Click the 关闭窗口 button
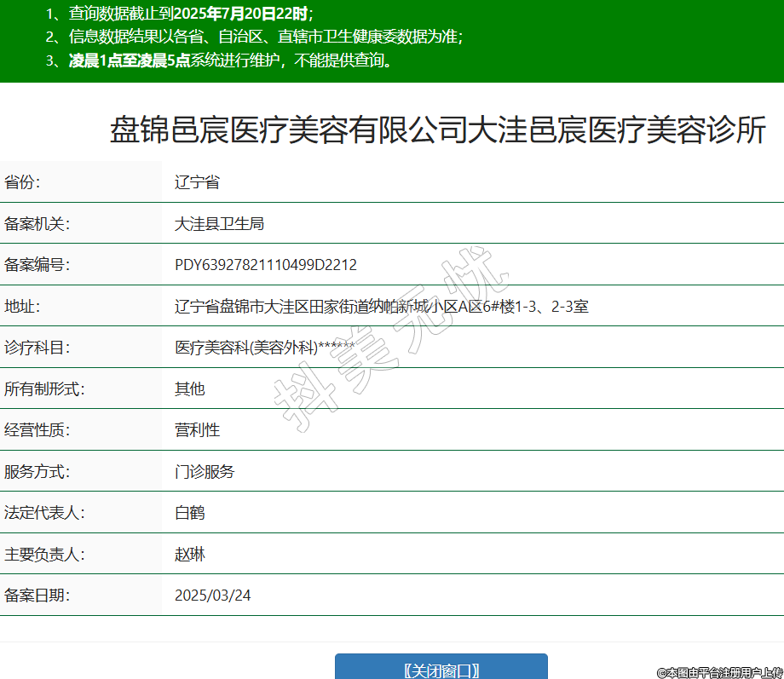 pos(441,669)
